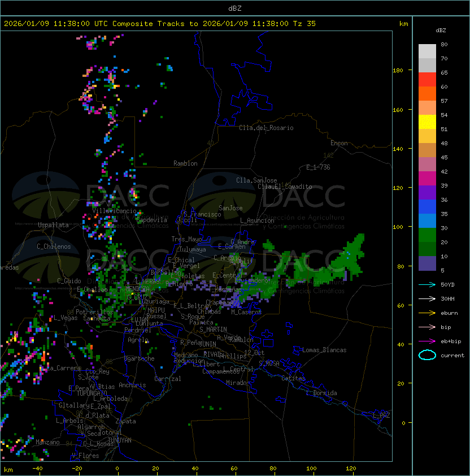Click the 'L_PAZ' label at the map's right edge
The image size is (470, 476).
pos(381,416)
